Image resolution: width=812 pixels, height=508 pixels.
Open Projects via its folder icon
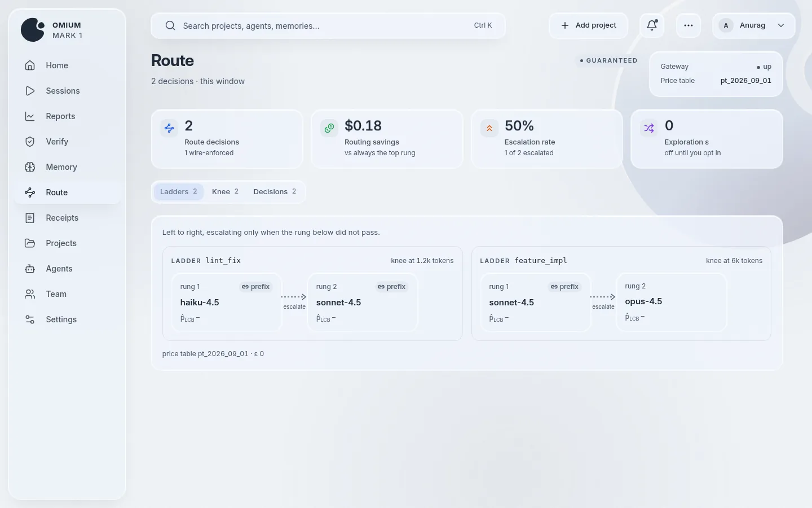coord(30,243)
